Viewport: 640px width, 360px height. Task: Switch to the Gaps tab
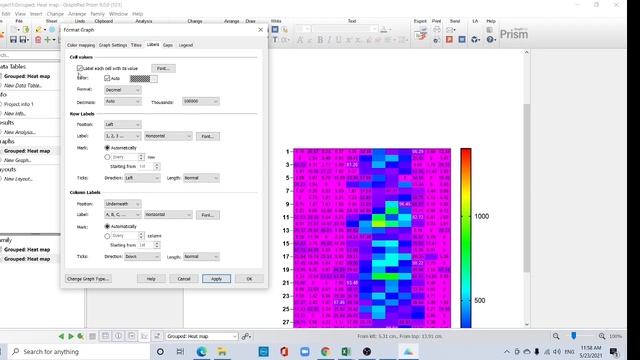click(x=168, y=45)
